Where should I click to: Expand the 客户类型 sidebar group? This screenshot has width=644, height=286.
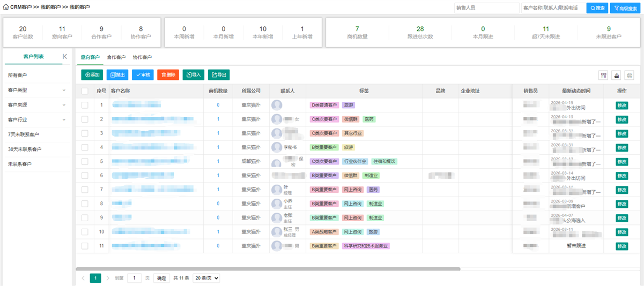[x=37, y=91]
